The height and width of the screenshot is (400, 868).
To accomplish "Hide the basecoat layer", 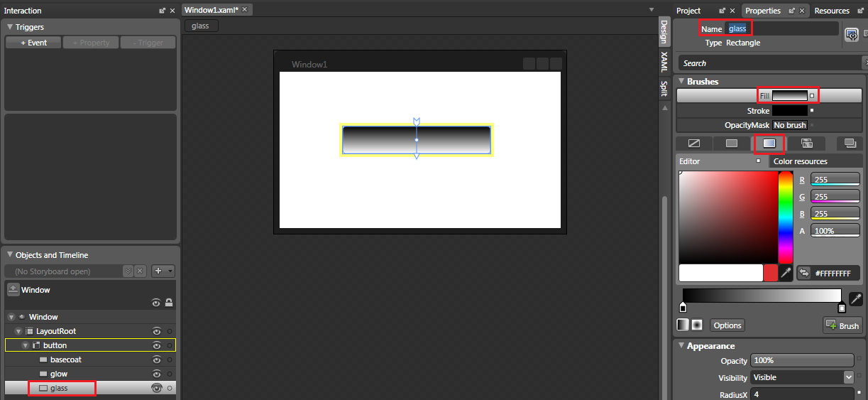I will tap(156, 360).
